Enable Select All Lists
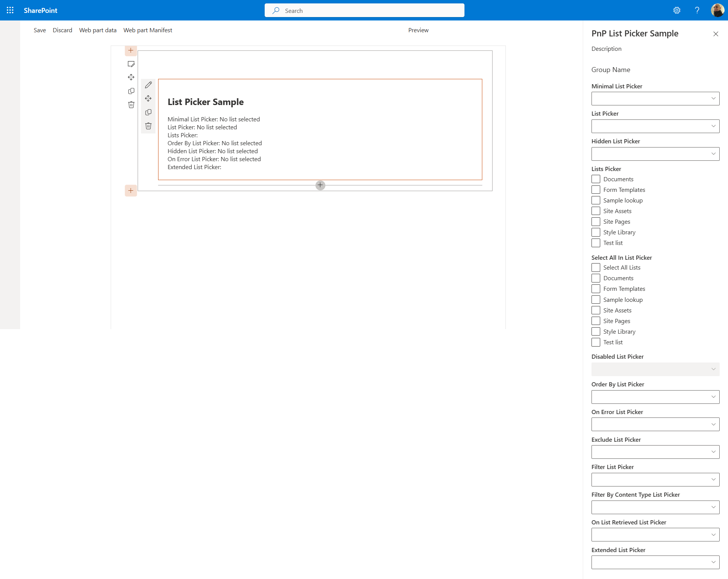This screenshot has width=728, height=579. tap(596, 267)
